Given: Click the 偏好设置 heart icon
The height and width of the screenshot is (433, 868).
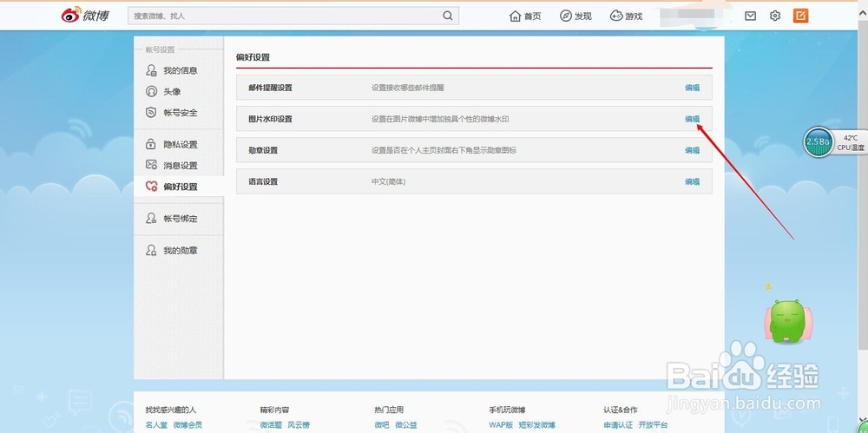Looking at the screenshot, I should (x=151, y=187).
